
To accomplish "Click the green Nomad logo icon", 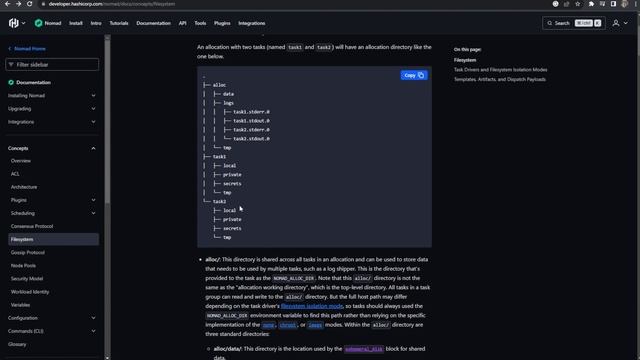I will point(38,23).
